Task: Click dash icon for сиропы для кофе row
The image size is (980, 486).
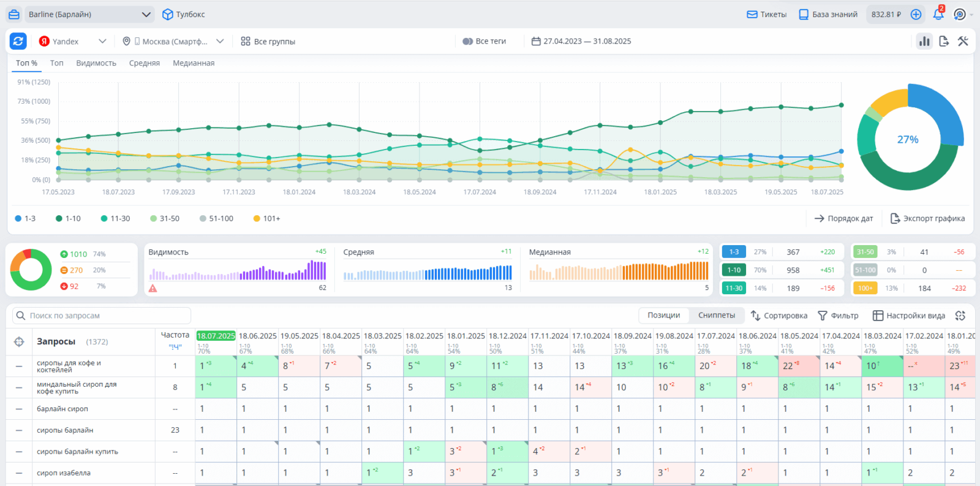Action: pos(19,366)
